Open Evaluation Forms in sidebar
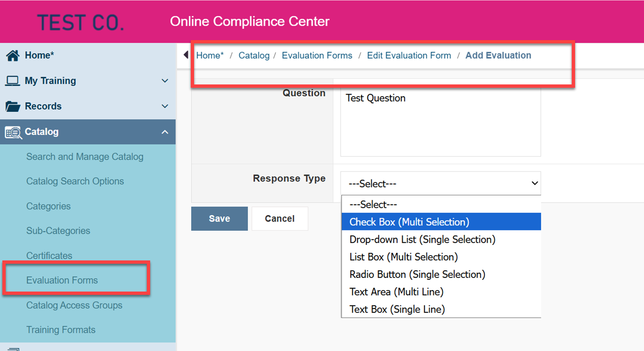The height and width of the screenshot is (351, 644). pyautogui.click(x=62, y=280)
